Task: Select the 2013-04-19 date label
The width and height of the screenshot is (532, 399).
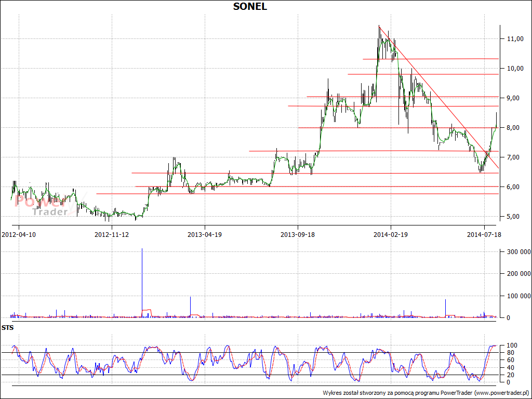Action: (x=205, y=234)
